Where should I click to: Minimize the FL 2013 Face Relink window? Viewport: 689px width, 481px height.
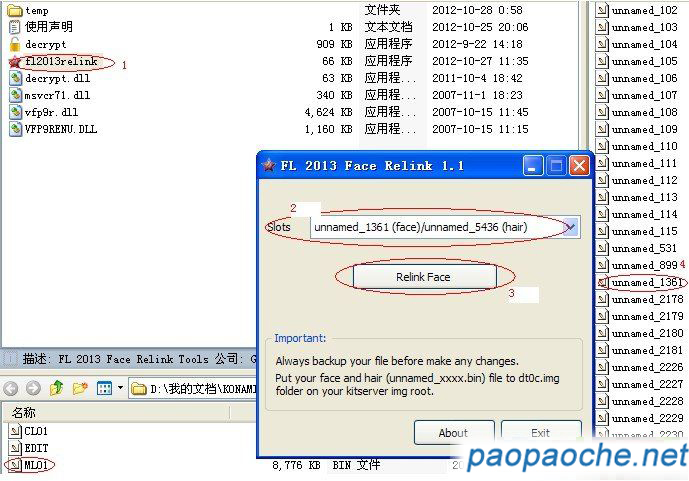coord(533,166)
